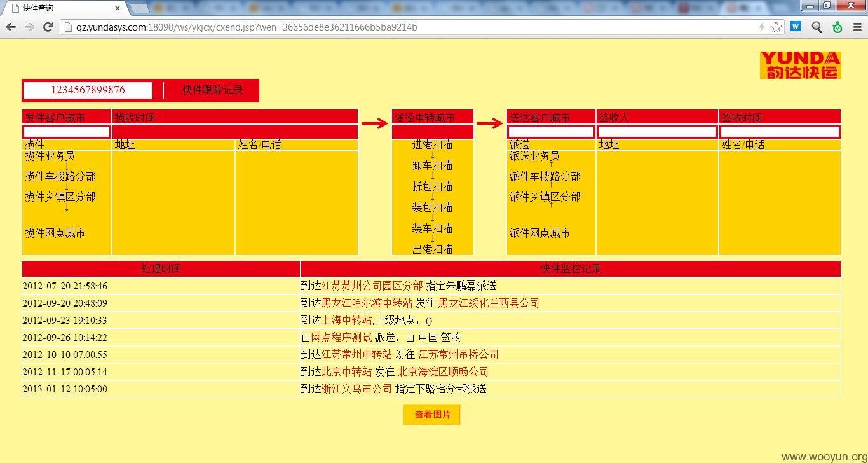Image resolution: width=868 pixels, height=463 pixels.
Task: Open the 江苏苏州公司园区分部 link
Action: [372, 286]
